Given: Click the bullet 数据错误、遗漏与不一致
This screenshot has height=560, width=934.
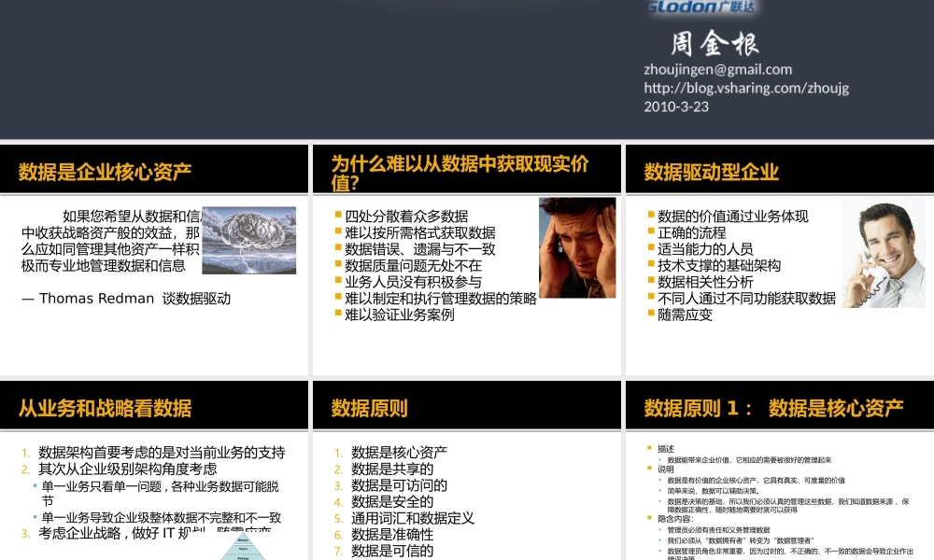Looking at the screenshot, I should click(x=420, y=249).
